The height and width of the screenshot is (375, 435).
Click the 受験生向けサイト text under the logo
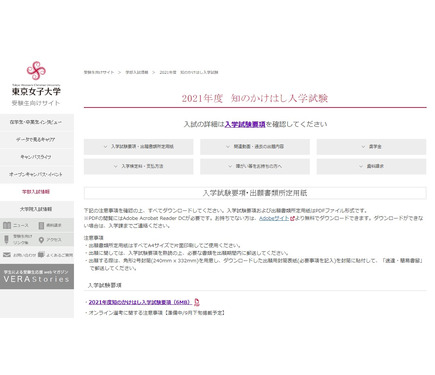click(x=36, y=103)
